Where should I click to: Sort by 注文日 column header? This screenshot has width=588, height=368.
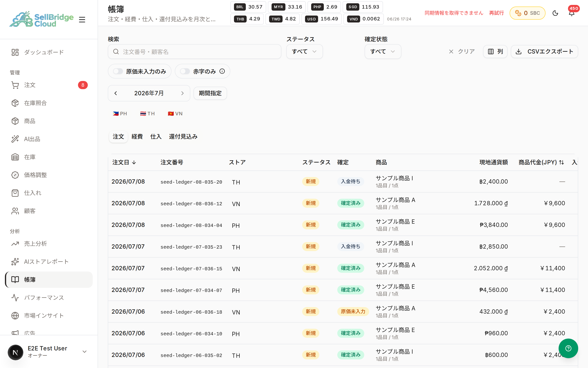124,162
